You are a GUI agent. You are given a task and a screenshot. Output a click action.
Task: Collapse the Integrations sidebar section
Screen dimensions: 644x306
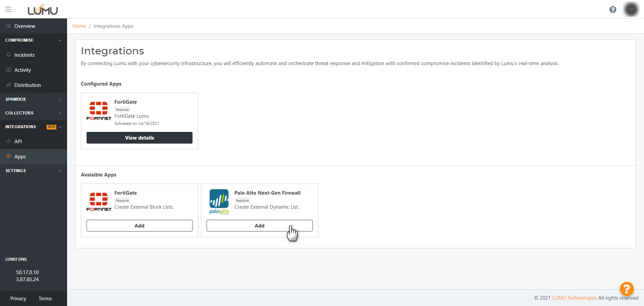[34, 127]
